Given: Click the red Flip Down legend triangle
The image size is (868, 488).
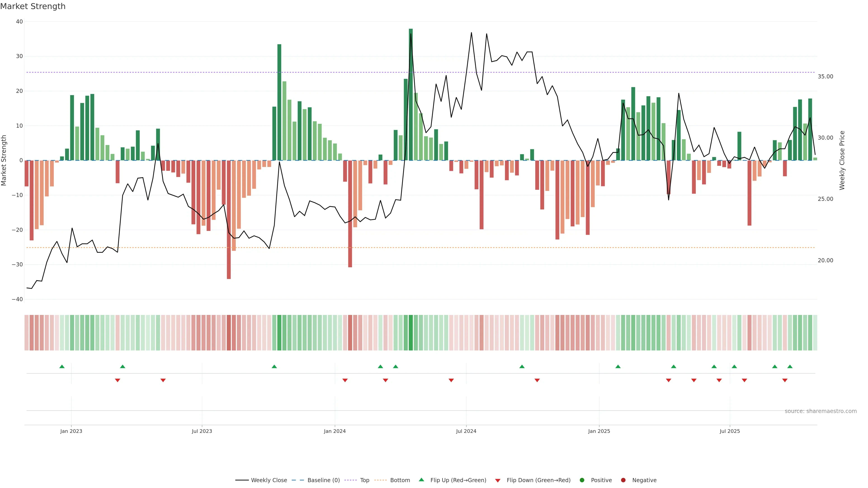Looking at the screenshot, I should pos(498,481).
